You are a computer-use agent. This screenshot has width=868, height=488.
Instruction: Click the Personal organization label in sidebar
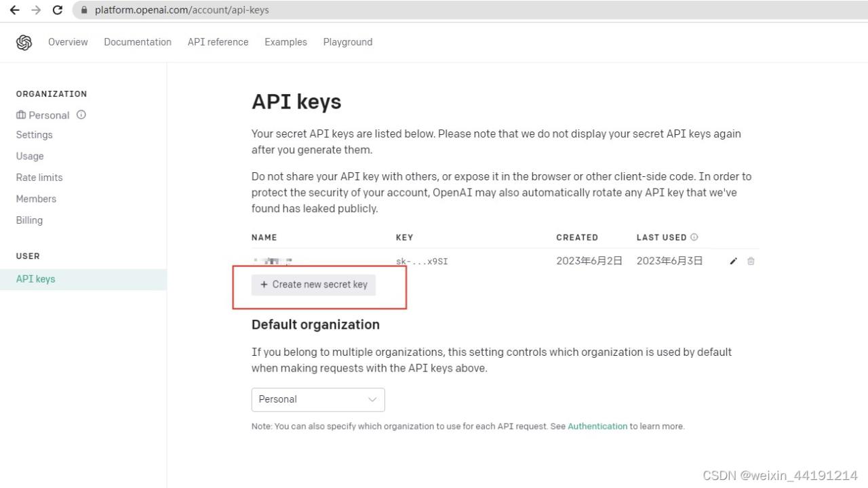pyautogui.click(x=49, y=115)
